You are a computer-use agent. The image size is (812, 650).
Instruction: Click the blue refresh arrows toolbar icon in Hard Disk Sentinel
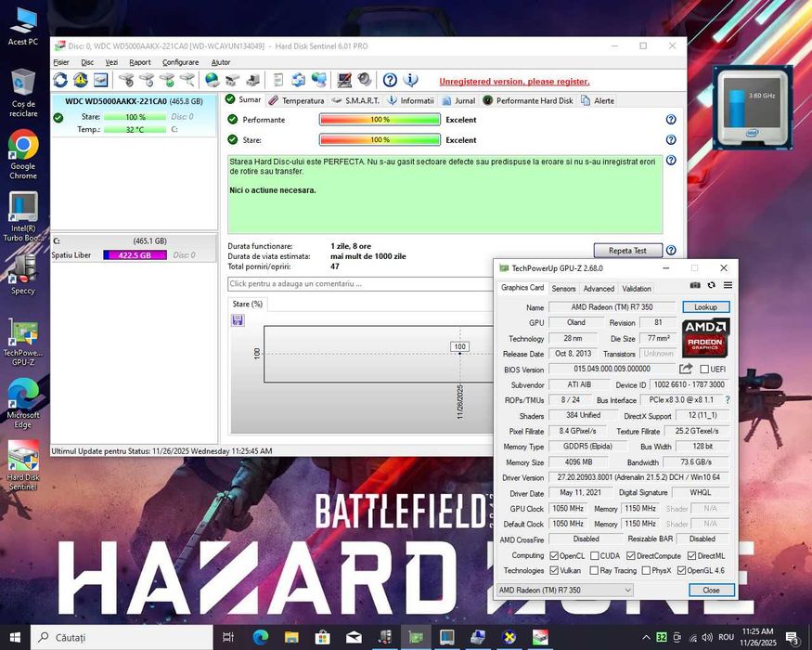[x=60, y=80]
